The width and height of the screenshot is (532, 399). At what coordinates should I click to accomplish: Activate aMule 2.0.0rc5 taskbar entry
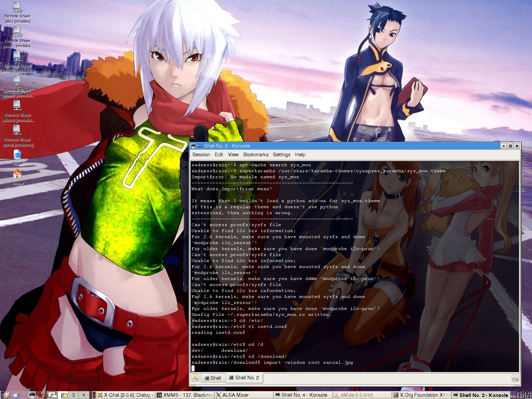click(362, 395)
